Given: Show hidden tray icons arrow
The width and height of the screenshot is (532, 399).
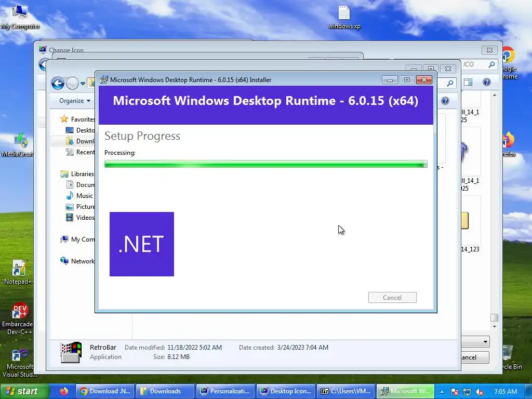Looking at the screenshot, I should pos(442,392).
